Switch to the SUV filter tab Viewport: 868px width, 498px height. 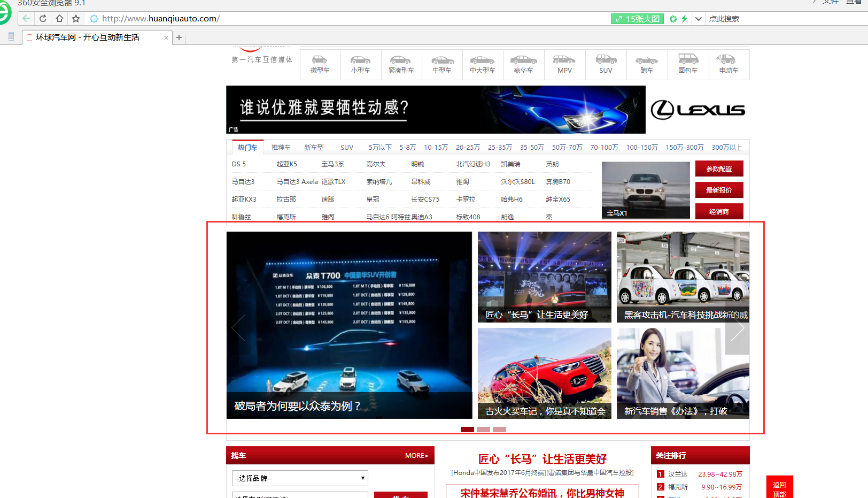click(x=347, y=148)
